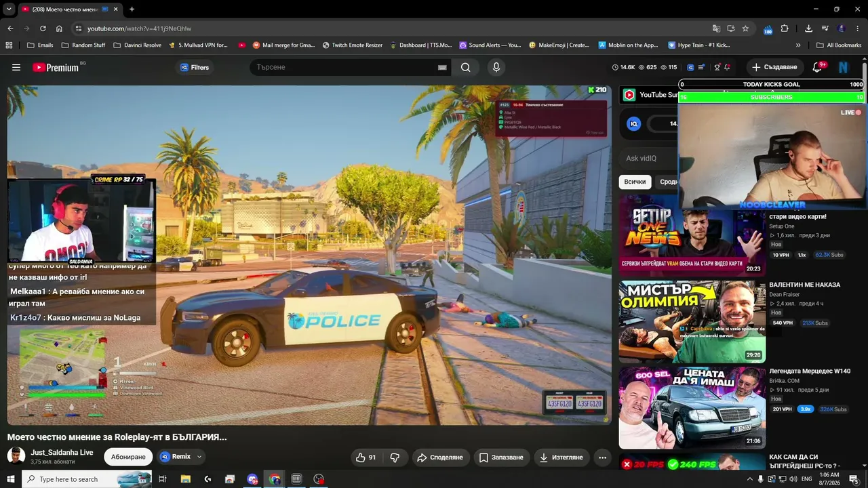Open File Explorer from the taskbar

pos(186,479)
